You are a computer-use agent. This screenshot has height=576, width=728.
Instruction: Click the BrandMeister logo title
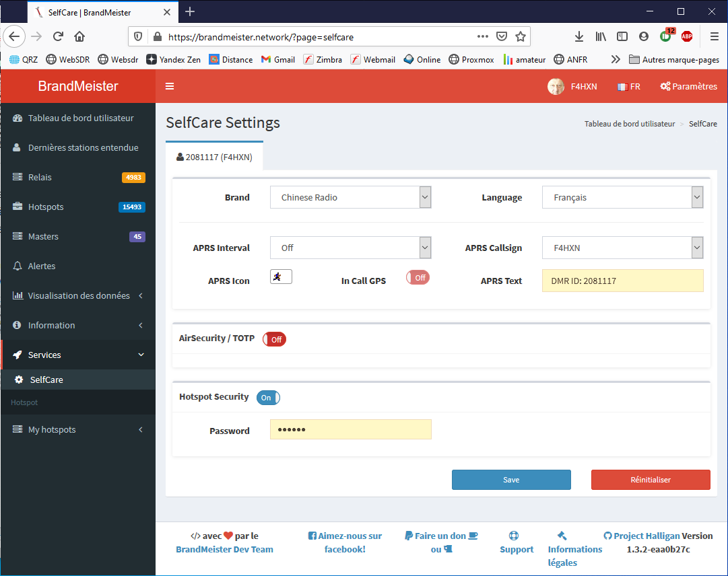(x=78, y=86)
